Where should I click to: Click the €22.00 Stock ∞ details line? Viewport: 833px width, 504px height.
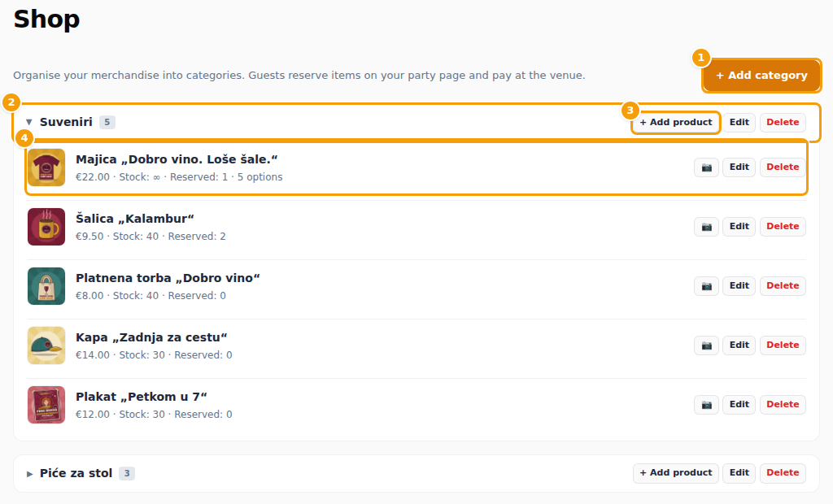click(x=179, y=177)
